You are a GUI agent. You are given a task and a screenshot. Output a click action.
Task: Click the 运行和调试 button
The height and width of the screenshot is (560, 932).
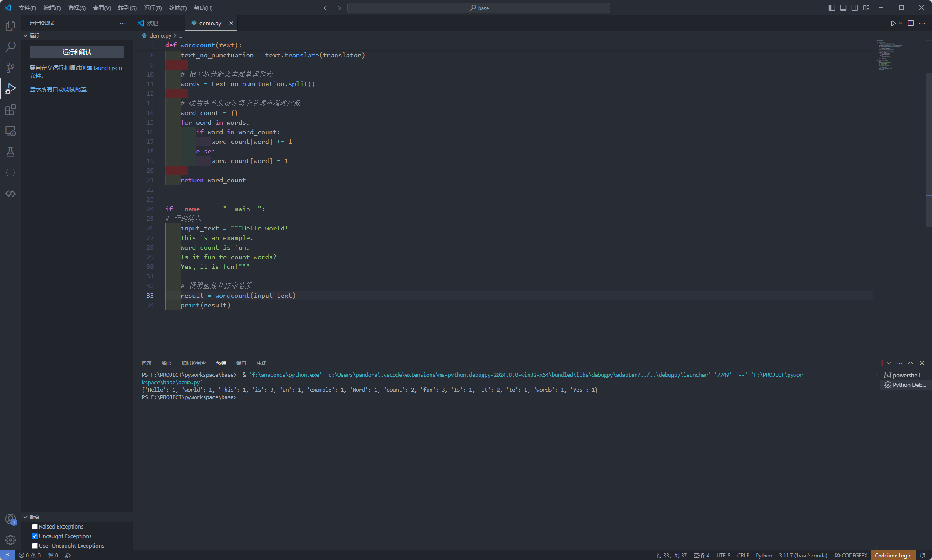pos(77,52)
